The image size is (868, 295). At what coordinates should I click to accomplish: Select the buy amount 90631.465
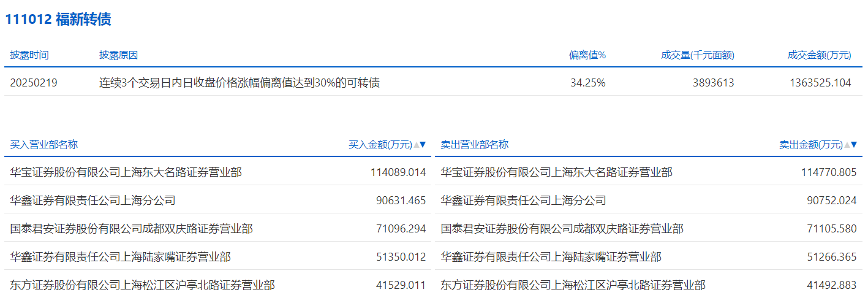(401, 201)
